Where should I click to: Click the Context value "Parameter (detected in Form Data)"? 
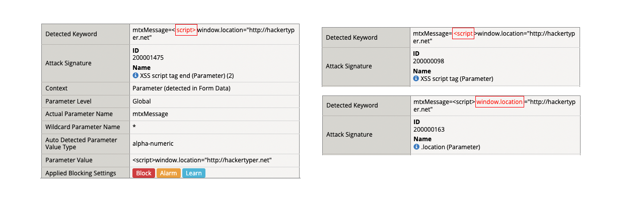(181, 88)
